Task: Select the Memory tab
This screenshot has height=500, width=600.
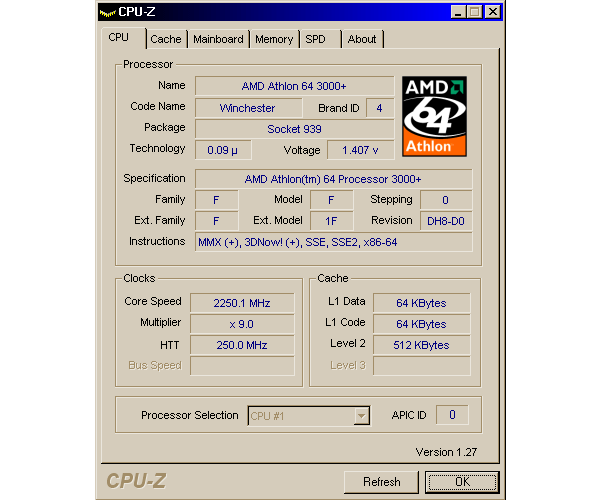Action: click(274, 39)
